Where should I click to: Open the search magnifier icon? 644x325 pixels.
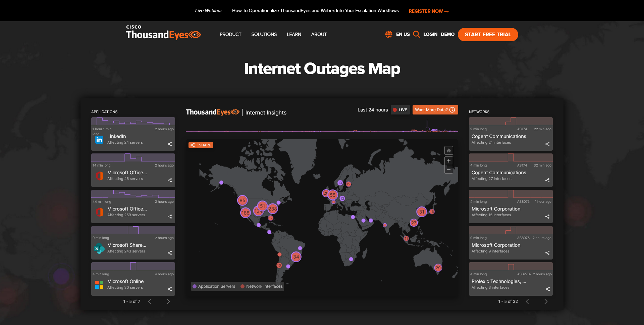(x=417, y=34)
